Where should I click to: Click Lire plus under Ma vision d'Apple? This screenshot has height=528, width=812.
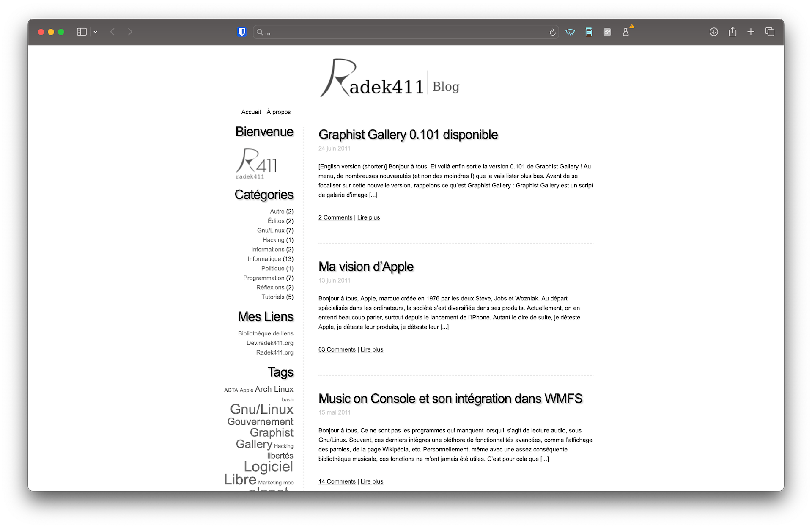(372, 349)
